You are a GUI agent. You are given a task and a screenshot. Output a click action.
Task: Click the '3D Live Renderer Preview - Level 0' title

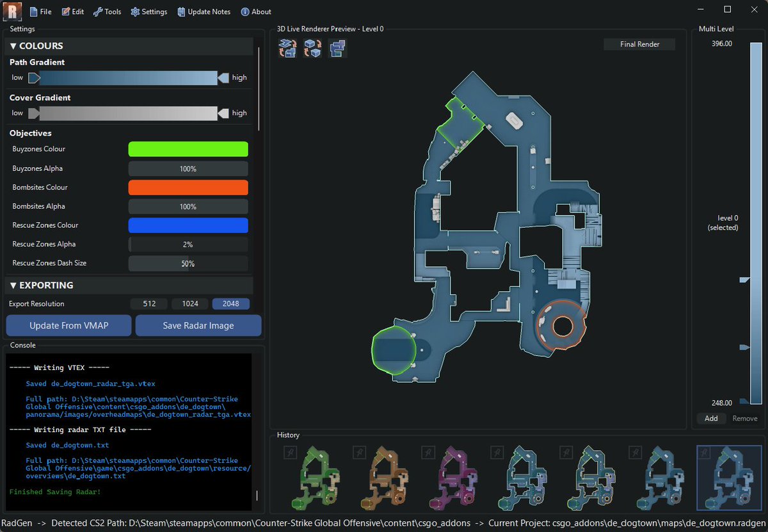point(330,29)
